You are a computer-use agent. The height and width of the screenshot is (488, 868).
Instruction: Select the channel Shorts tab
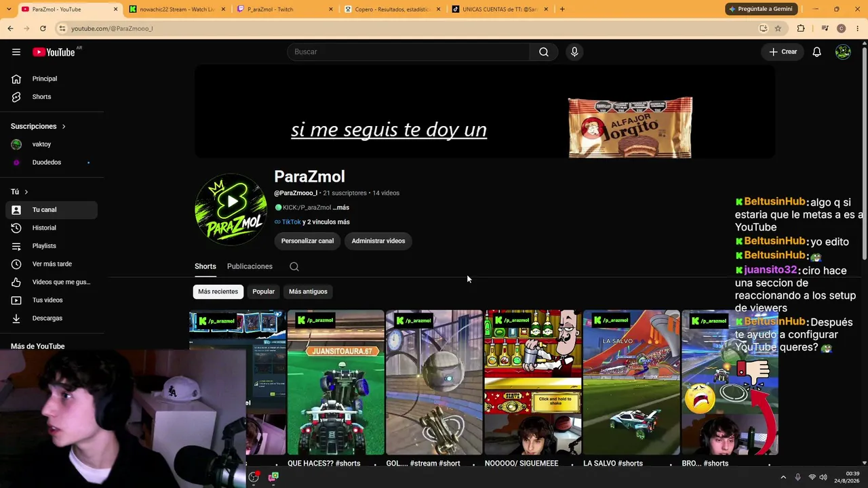(205, 266)
